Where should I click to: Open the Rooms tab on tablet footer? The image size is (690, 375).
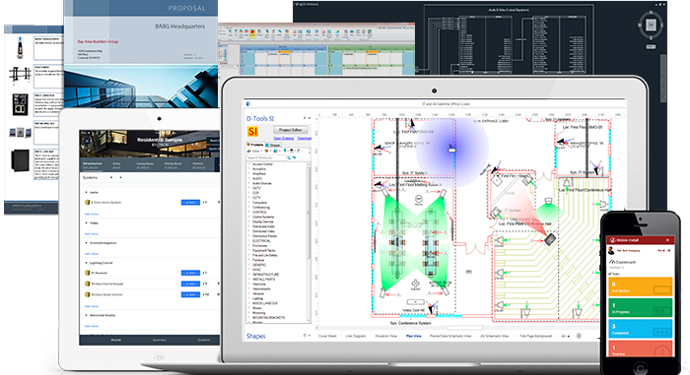116,340
